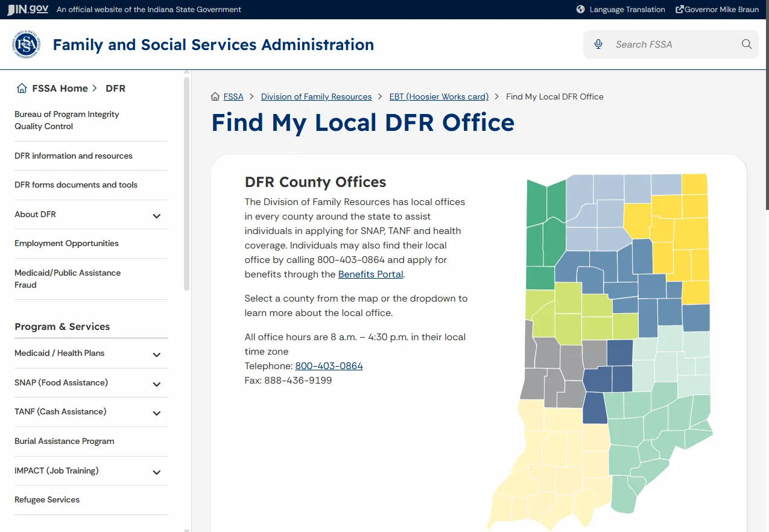Image resolution: width=769 pixels, height=532 pixels.
Task: Click the breadcrumb home icon before FSSA
Action: pos(215,97)
